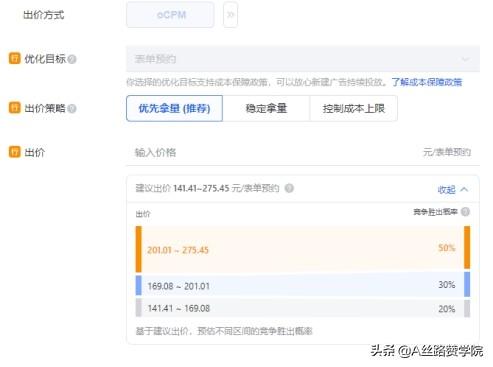Select the 201.01 ~ 275.45 bid range
This screenshot has width=493, height=367.
coord(303,249)
